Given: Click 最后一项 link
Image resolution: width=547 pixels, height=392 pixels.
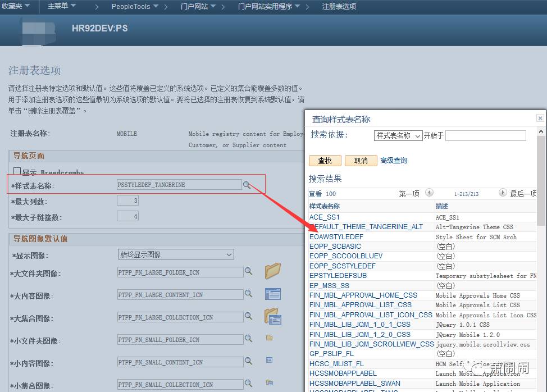Looking at the screenshot, I should pyautogui.click(x=523, y=194).
